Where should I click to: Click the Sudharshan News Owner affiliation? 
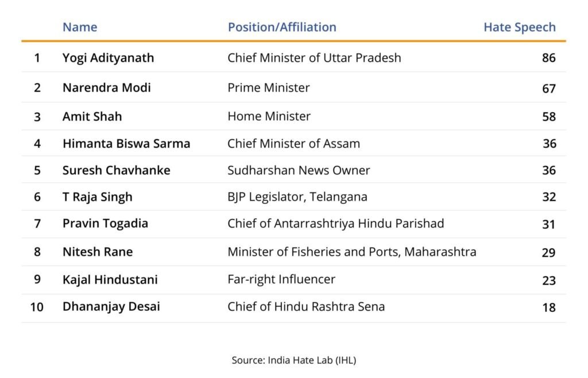pos(299,170)
